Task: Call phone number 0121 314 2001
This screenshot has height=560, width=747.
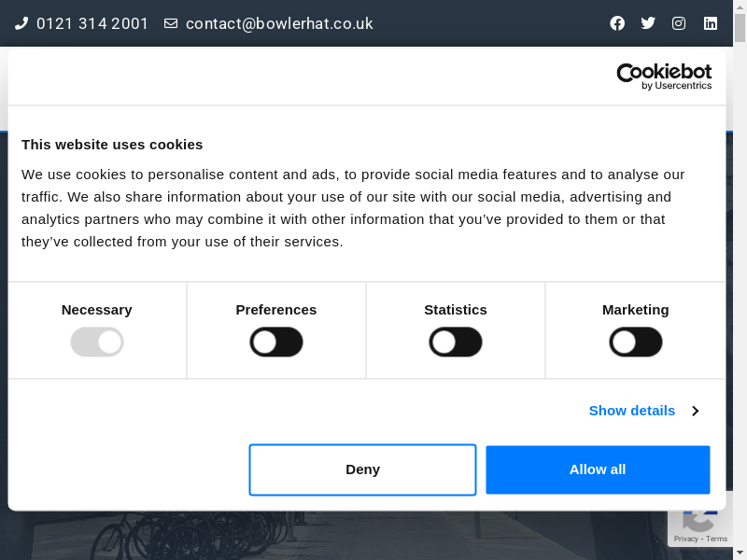Action: (92, 23)
